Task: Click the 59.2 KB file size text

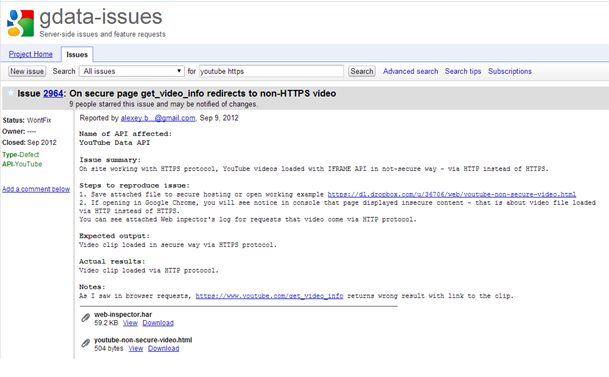Action: point(106,323)
